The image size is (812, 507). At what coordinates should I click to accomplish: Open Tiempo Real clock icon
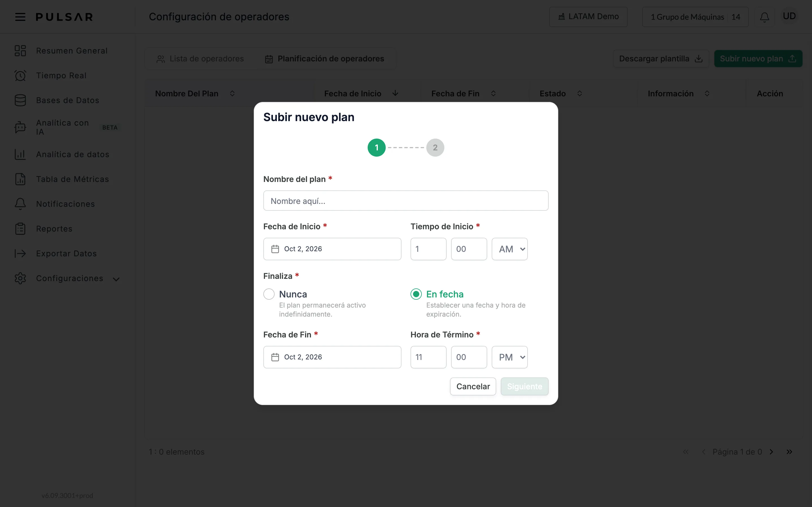20,75
